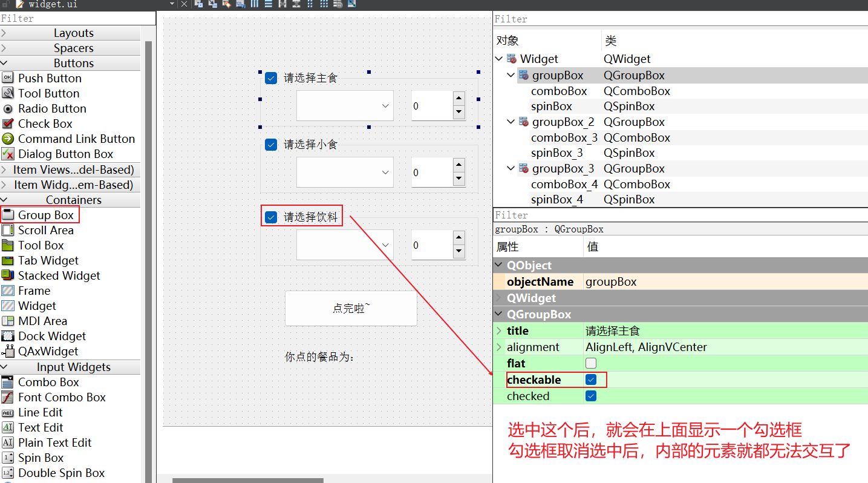868x483 pixels.
Task: Select the spinBox row in object tree
Action: coord(680,106)
